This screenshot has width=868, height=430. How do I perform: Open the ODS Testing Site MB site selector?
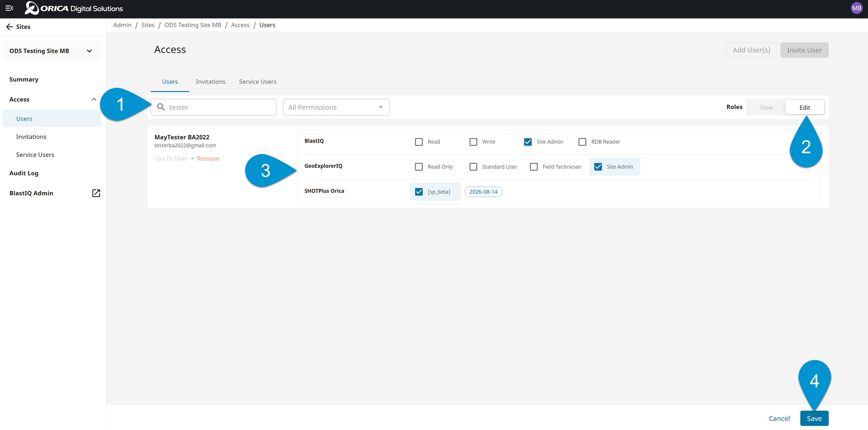click(x=52, y=51)
